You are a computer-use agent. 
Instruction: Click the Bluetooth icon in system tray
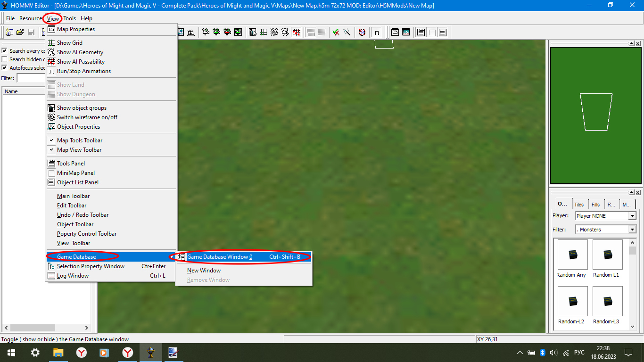coord(542,353)
